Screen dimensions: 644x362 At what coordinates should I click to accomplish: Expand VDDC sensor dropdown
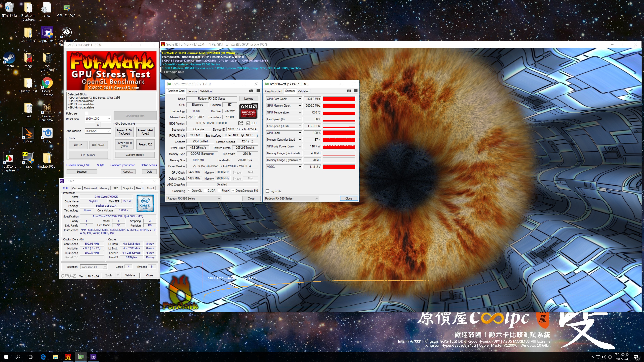point(300,167)
